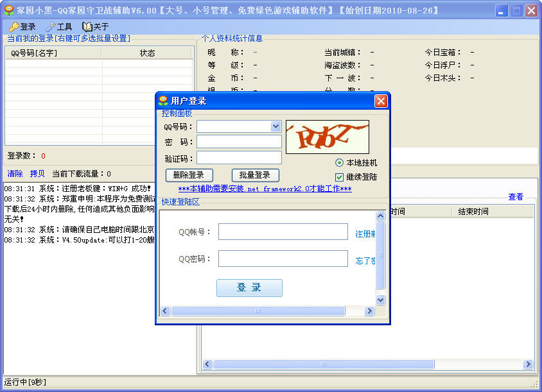
Task: Click the 登录数 counter value
Action: click(x=43, y=156)
